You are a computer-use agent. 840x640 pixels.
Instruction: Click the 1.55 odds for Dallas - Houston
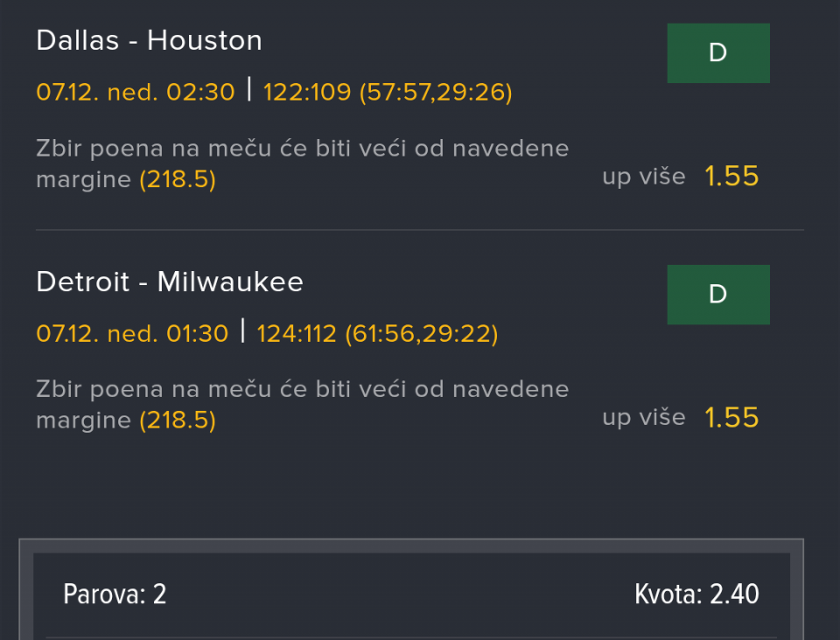pos(731,177)
